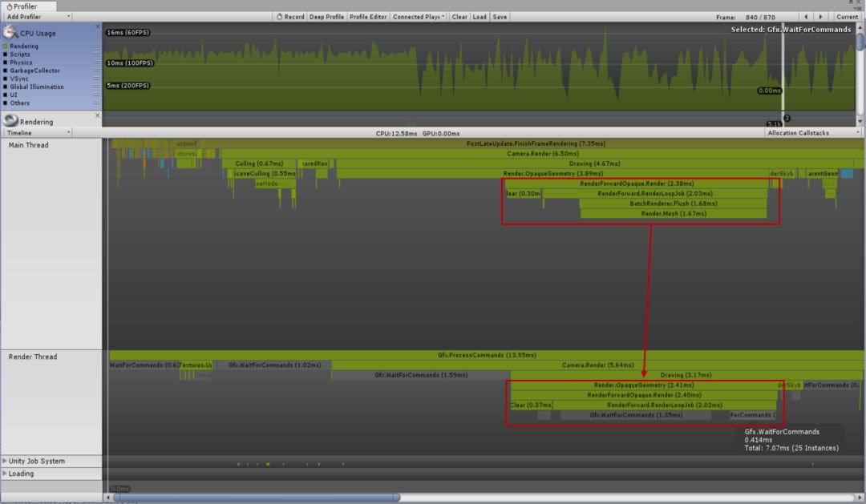
Task: Toggle Rendering category in CPU chart
Action: pos(6,46)
